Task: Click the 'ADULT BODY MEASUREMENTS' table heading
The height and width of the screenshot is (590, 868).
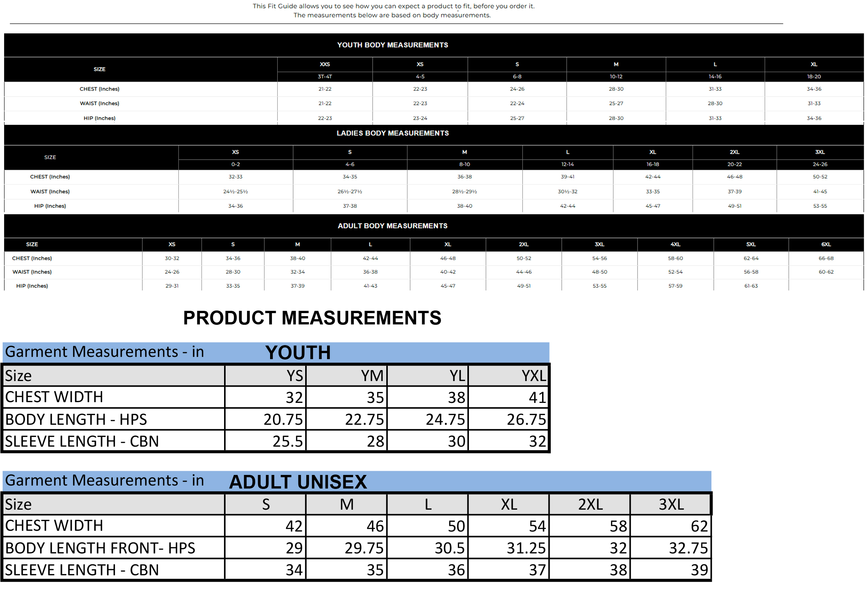Action: pyautogui.click(x=392, y=226)
